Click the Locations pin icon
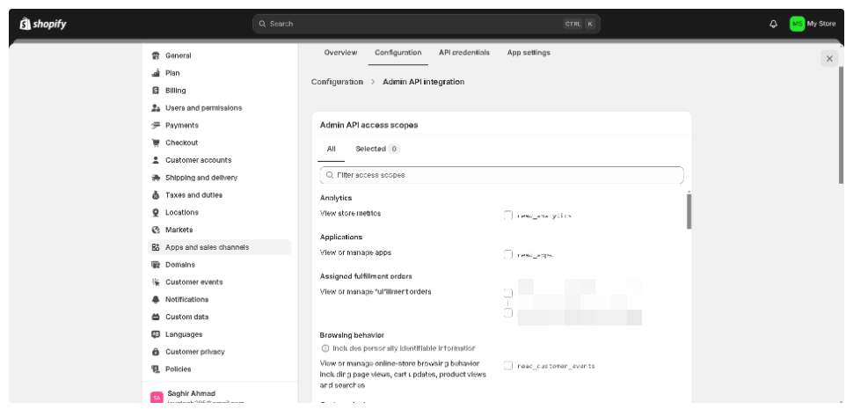868x417 pixels. point(156,212)
